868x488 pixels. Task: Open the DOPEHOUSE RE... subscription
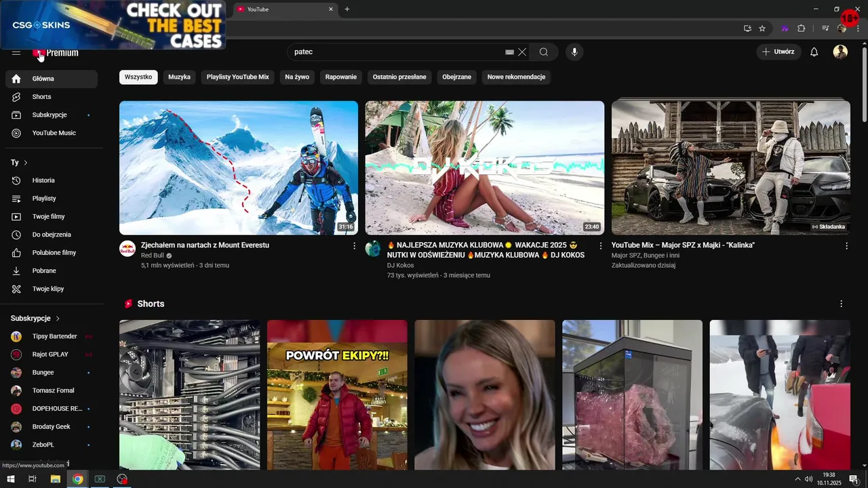[52, 409]
